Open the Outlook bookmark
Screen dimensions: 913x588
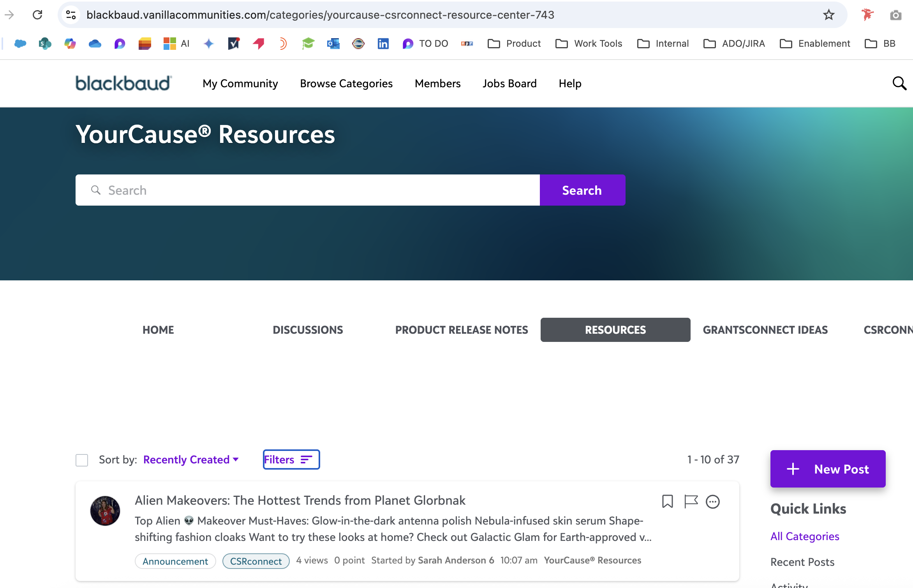pyautogui.click(x=333, y=44)
